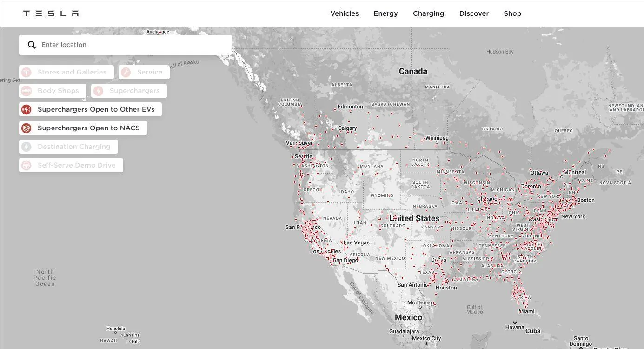Enable Self-Serve Demo Drive filter
The width and height of the screenshot is (644, 349).
point(71,165)
